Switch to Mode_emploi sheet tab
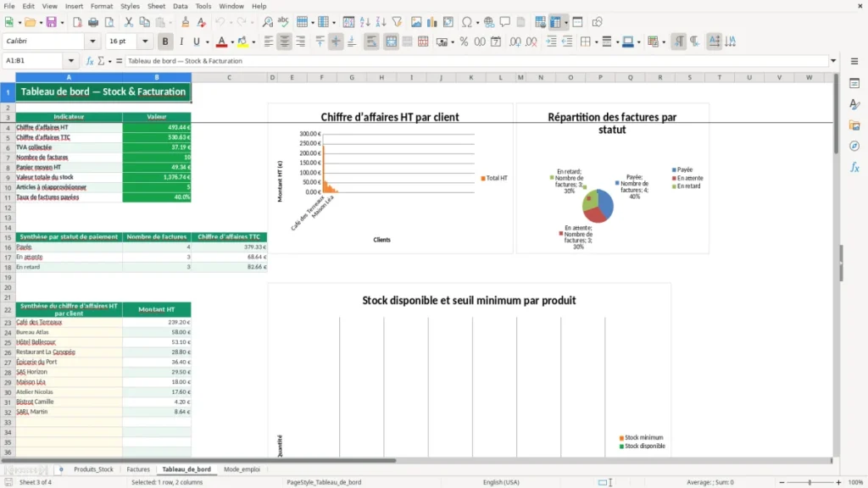The image size is (868, 488). click(x=242, y=469)
